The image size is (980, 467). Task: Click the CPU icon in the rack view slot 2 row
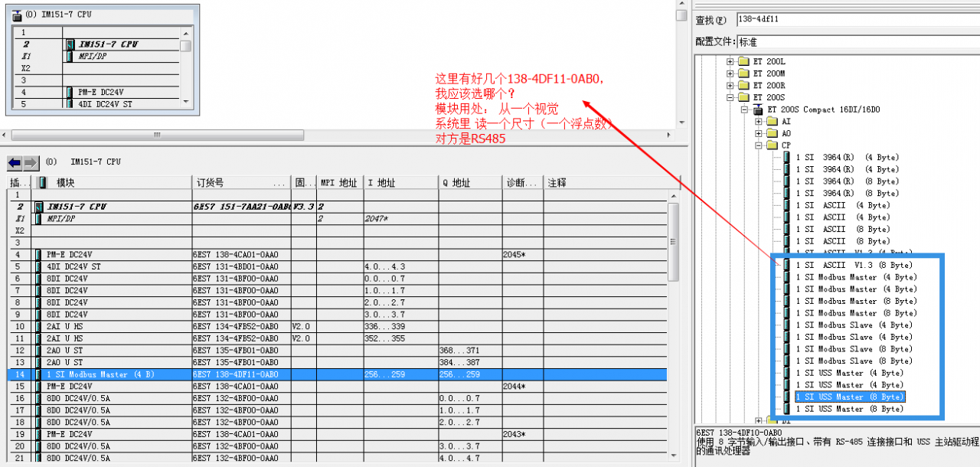tap(70, 44)
